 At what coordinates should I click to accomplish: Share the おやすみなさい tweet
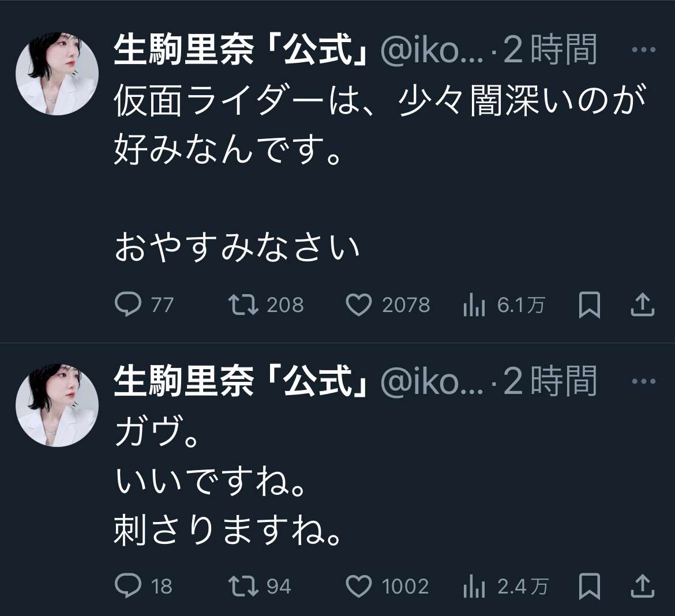[642, 305]
